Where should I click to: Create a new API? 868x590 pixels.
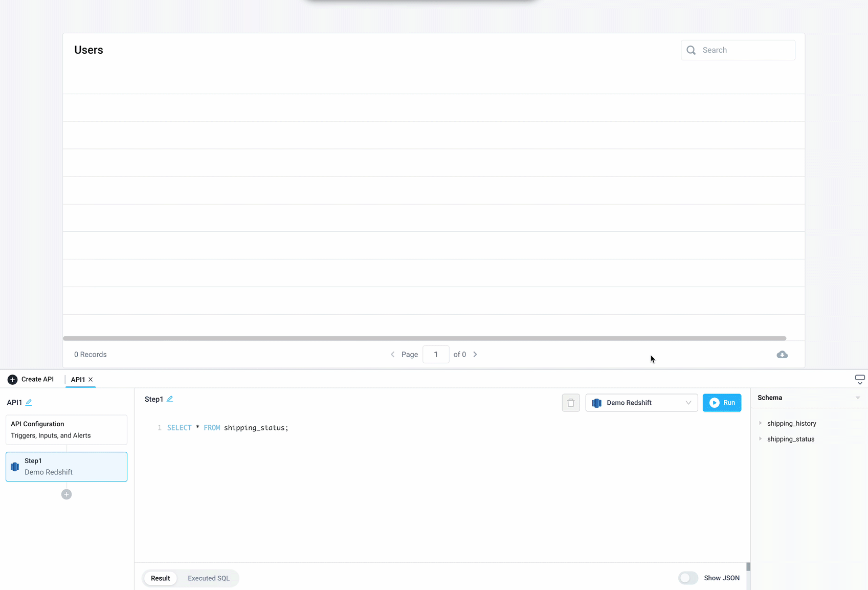31,379
